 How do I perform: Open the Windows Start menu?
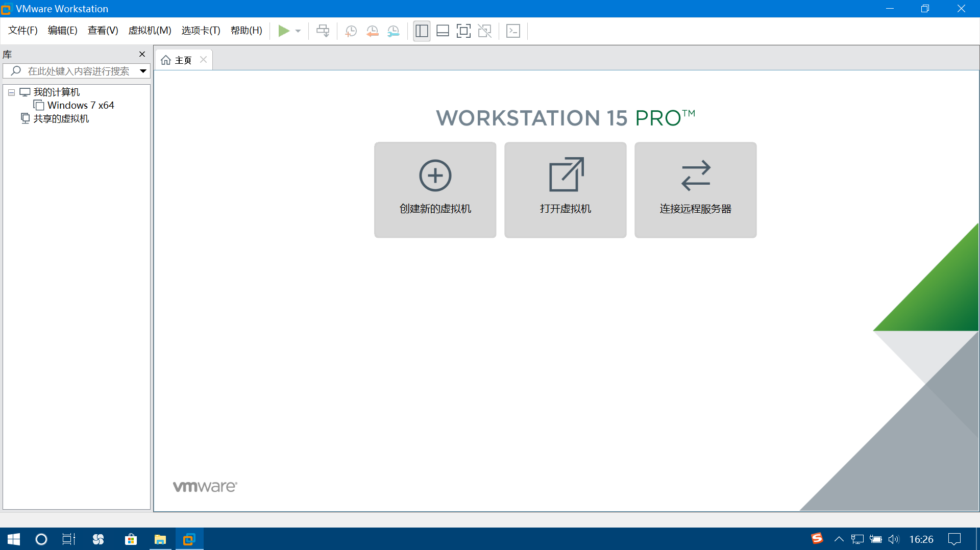pyautogui.click(x=14, y=539)
